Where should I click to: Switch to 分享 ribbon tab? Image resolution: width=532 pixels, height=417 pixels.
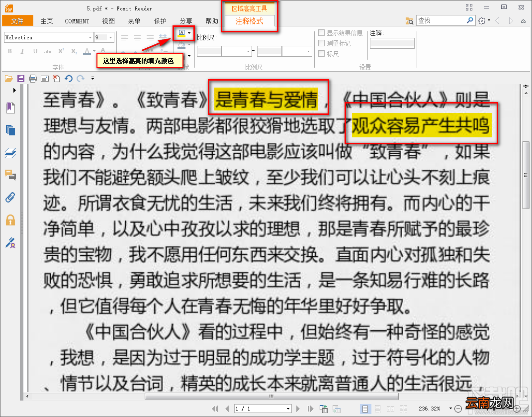coord(186,21)
